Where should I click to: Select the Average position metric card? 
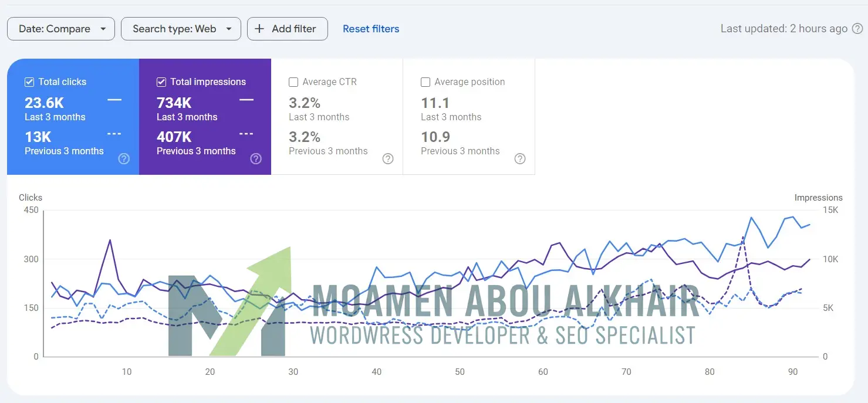point(469,117)
